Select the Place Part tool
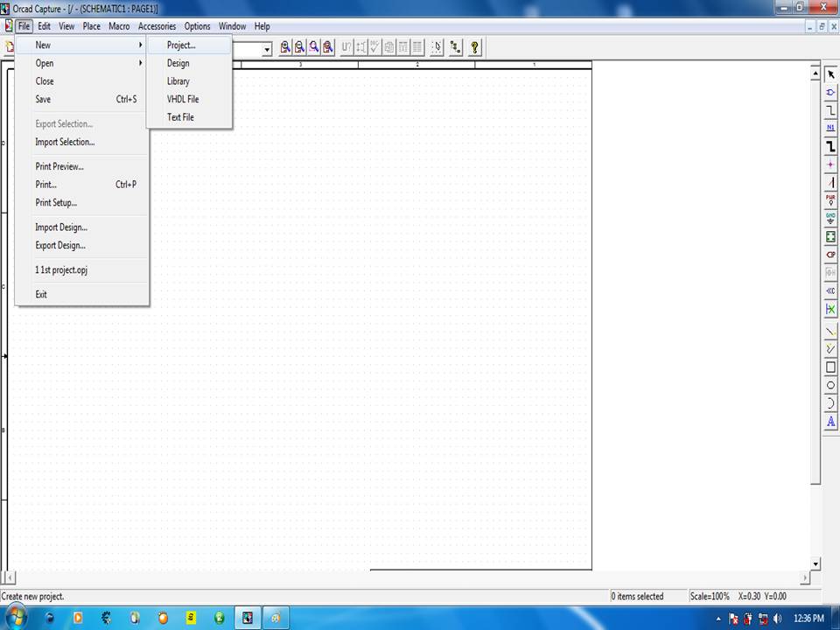840x630 pixels. [x=830, y=93]
